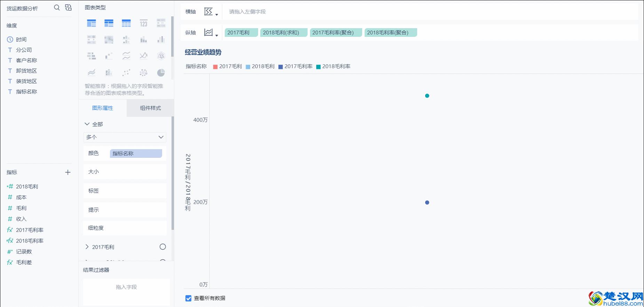Click the switch dataset icon
Image resolution: width=644 pixels, height=307 pixels.
68,8
